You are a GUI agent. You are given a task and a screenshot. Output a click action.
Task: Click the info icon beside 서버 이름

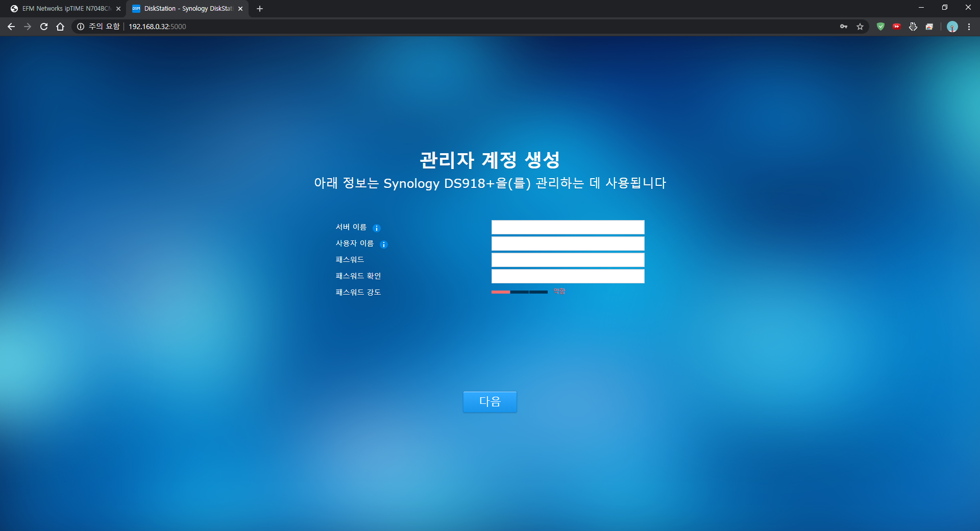pos(377,228)
